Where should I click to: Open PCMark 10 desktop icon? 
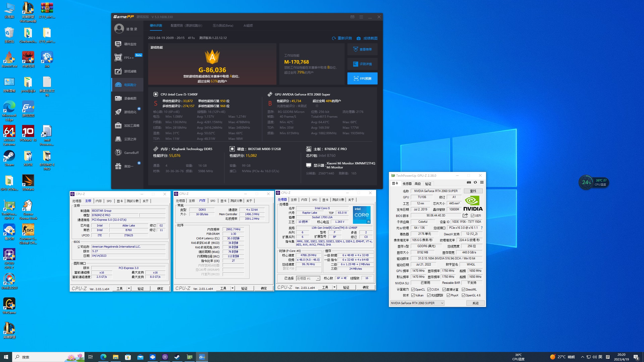[28, 133]
